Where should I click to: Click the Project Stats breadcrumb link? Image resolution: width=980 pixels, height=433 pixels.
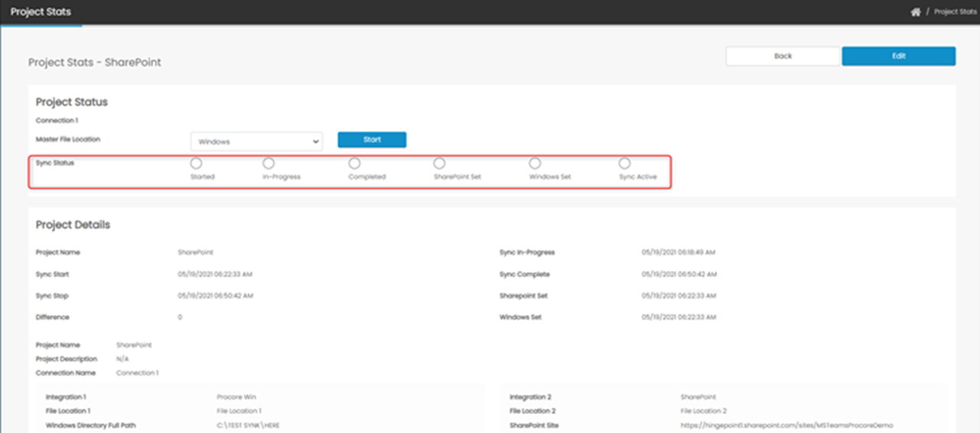tap(955, 12)
